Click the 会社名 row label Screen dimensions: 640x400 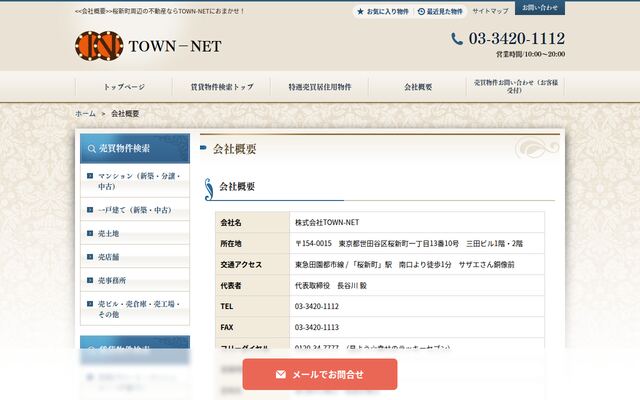tap(253, 222)
